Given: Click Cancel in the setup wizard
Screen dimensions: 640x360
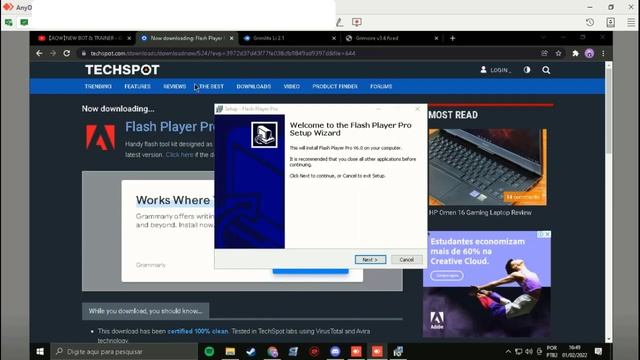Looking at the screenshot, I should [407, 260].
